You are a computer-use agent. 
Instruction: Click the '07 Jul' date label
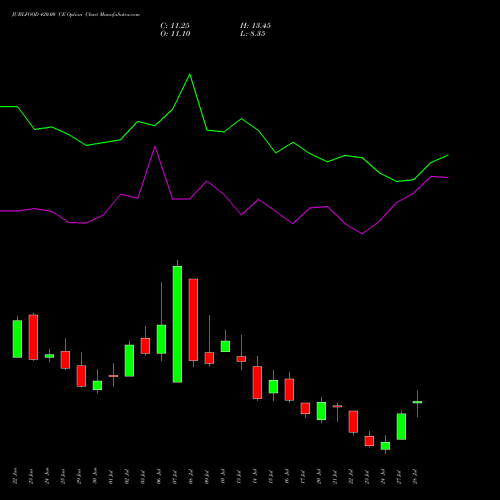click(175, 476)
